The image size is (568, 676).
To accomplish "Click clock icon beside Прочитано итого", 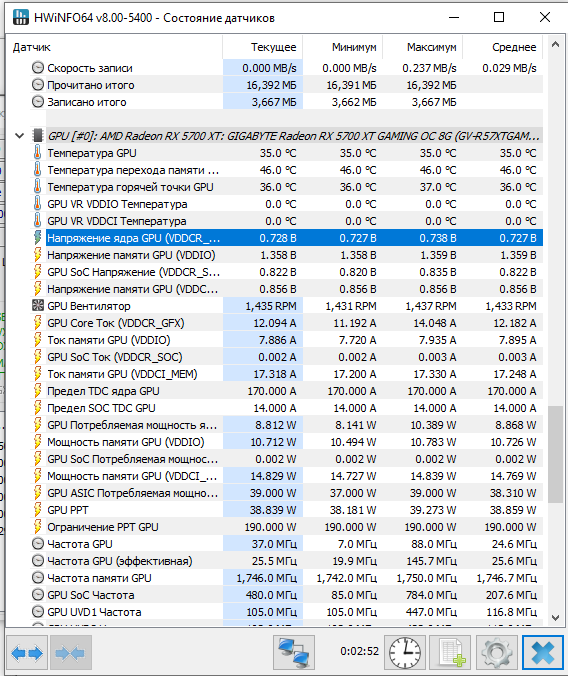I will point(38,85).
